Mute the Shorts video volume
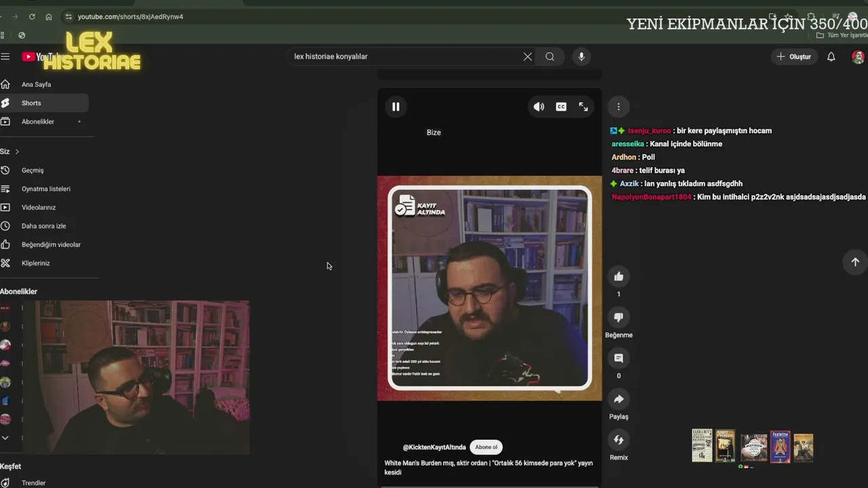 pos(538,106)
